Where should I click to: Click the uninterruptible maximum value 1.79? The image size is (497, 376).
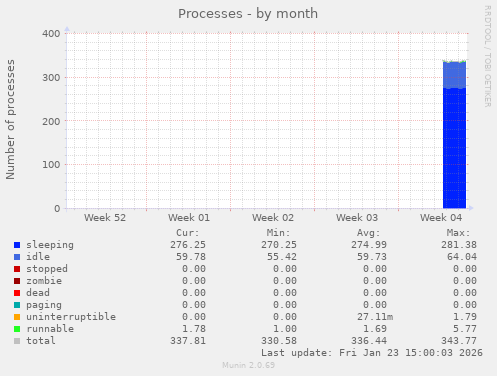[465, 317]
